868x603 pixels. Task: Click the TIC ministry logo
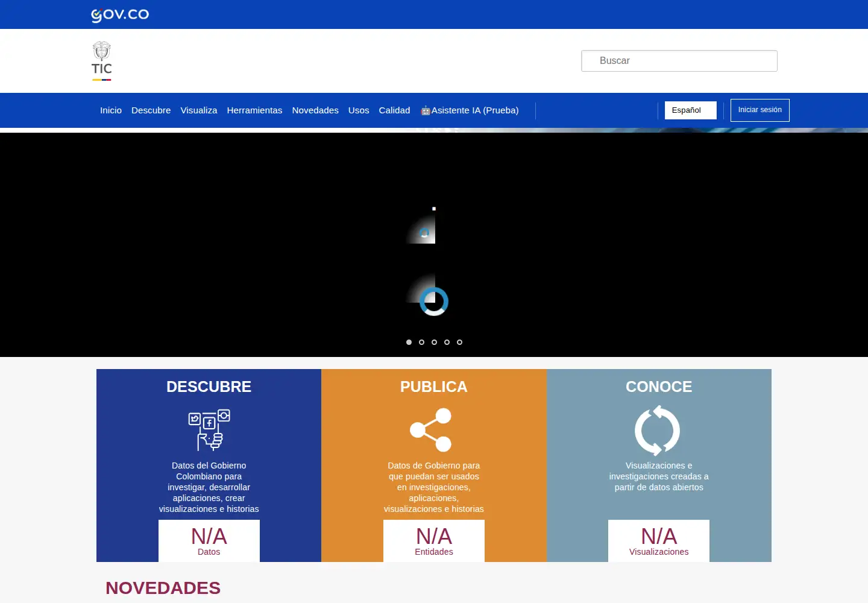pyautogui.click(x=102, y=61)
